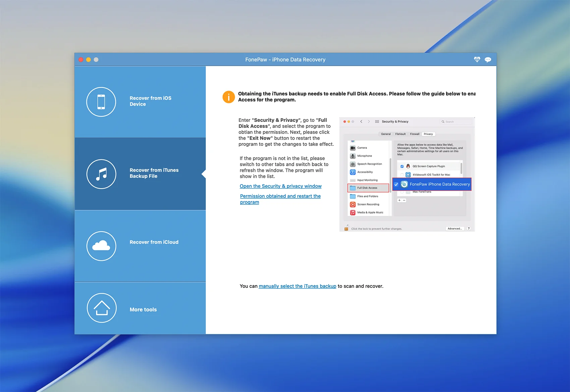Open the cloud icon for iCloud recovery

(x=101, y=246)
